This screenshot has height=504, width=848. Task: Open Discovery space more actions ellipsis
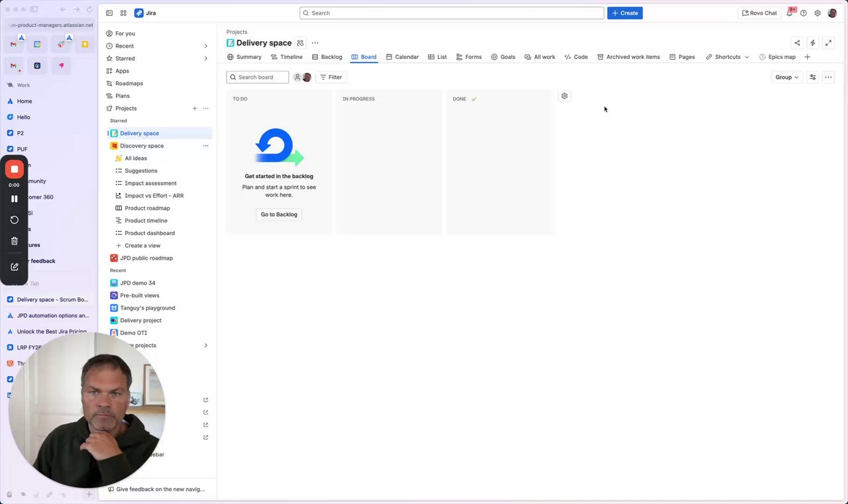tap(205, 146)
